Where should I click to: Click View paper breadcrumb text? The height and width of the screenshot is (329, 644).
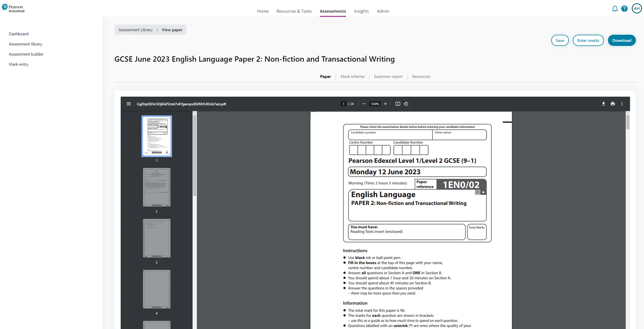coord(172,30)
